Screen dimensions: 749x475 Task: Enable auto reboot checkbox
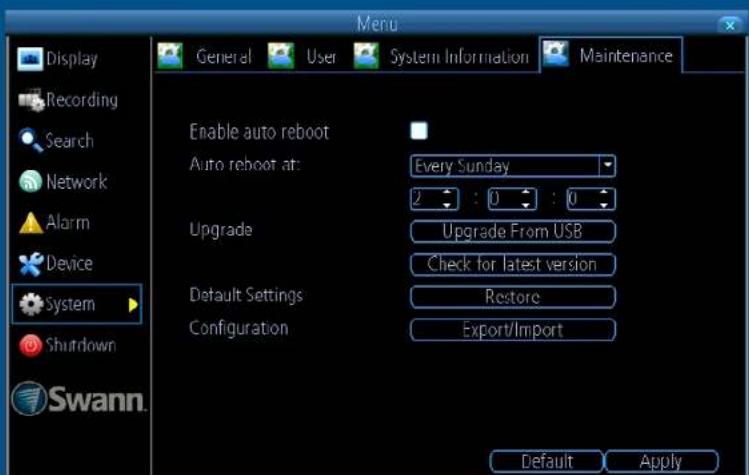(x=419, y=131)
